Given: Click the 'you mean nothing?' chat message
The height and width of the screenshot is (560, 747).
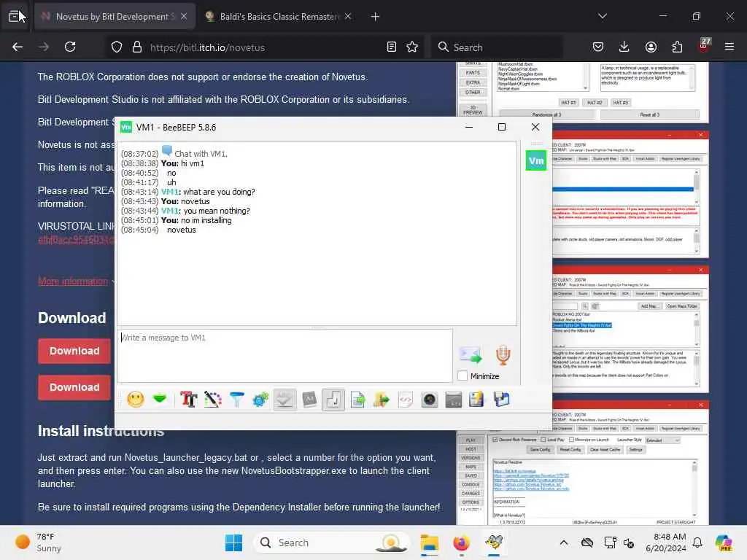Looking at the screenshot, I should (217, 211).
